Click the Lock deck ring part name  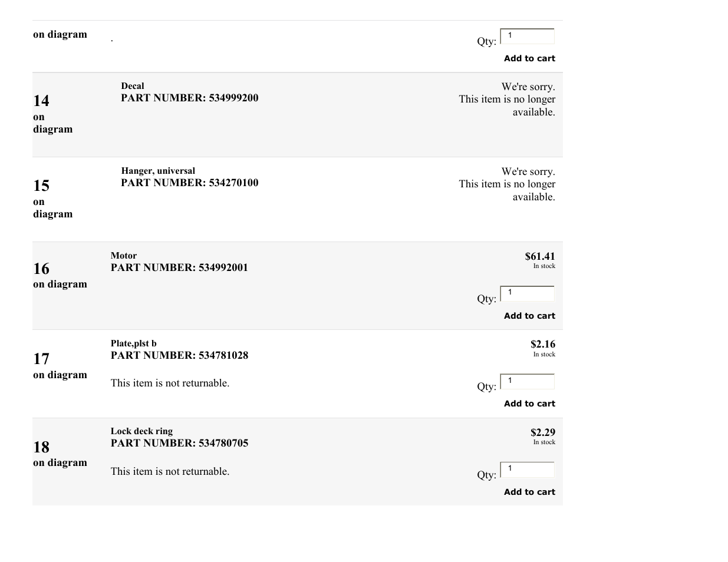pyautogui.click(x=141, y=431)
